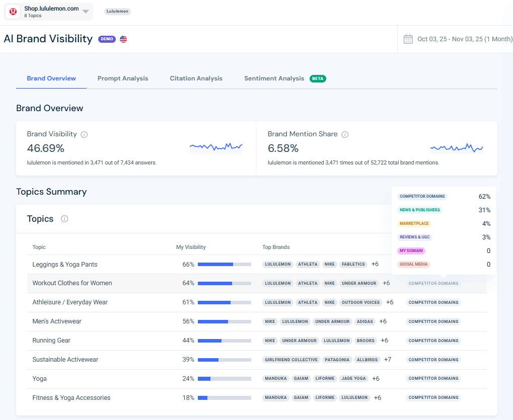
Task: Click the calendar icon beside the date range
Action: click(408, 39)
